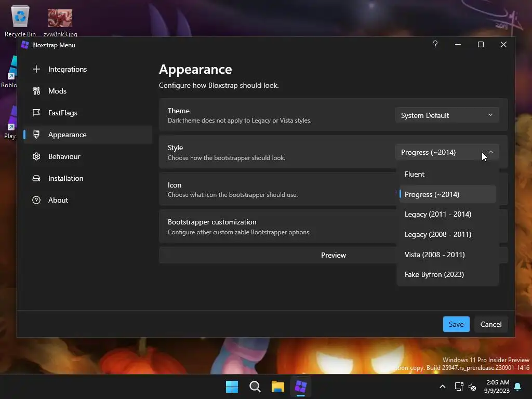The height and width of the screenshot is (399, 532).
Task: Minimize the Bloxstrap Menu window
Action: coord(458,45)
